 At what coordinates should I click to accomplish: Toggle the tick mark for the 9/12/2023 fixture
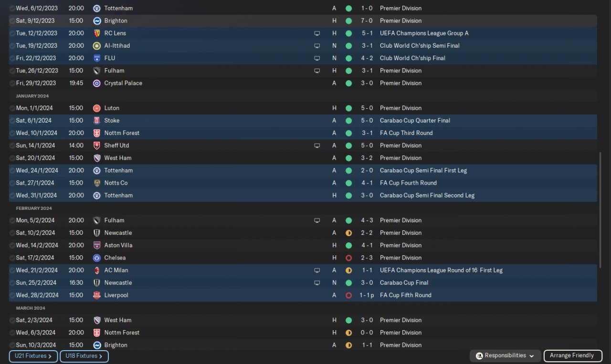(12, 21)
